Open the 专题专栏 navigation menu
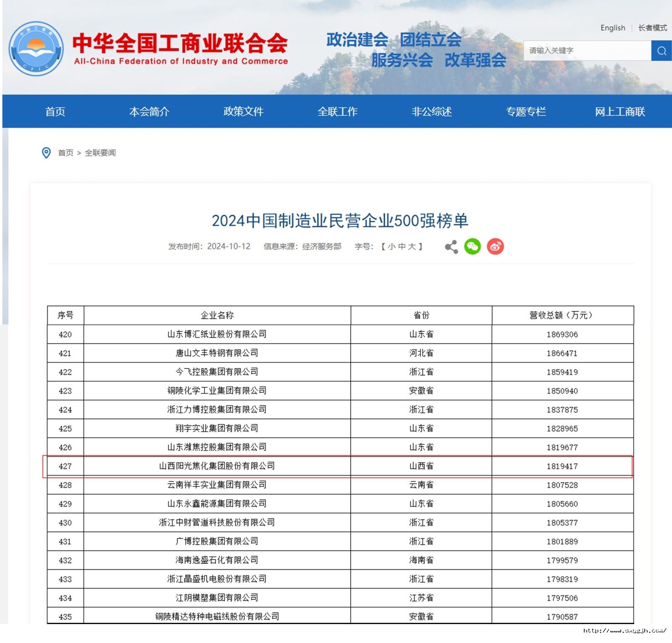Screen dimensions: 672x643 [526, 112]
